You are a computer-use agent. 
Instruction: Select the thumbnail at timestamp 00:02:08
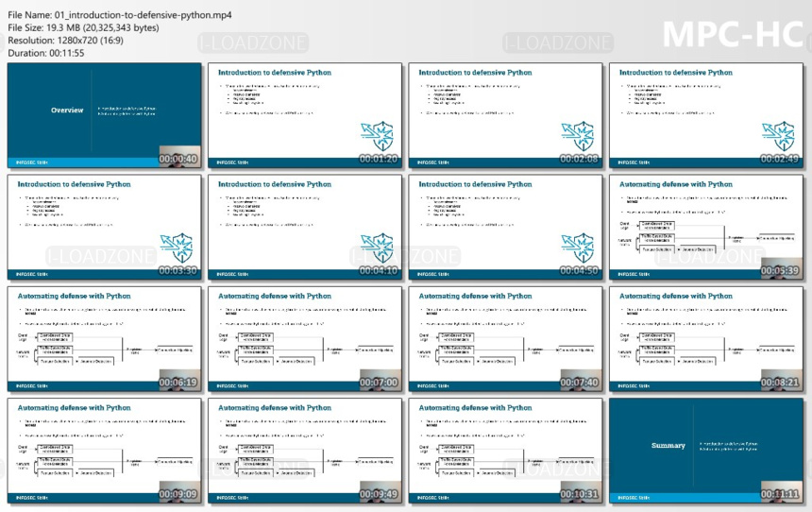click(505, 115)
